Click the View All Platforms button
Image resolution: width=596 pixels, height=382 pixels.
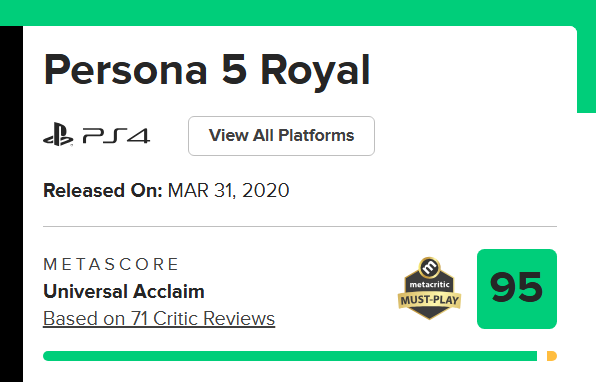pyautogui.click(x=281, y=136)
